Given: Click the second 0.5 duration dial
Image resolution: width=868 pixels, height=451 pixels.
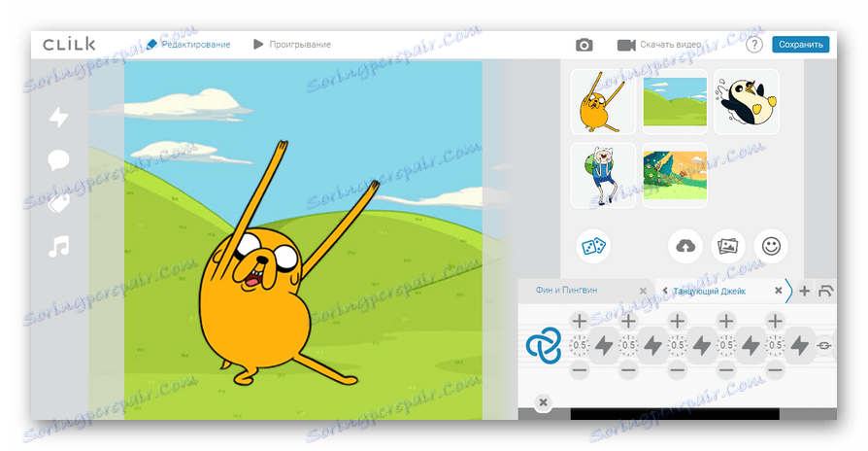Looking at the screenshot, I should click(628, 345).
